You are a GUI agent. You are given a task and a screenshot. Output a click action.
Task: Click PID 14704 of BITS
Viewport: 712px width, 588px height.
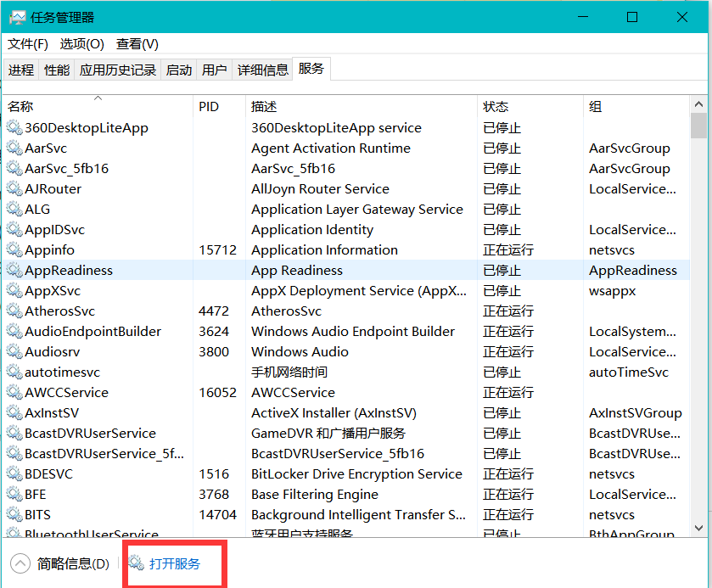click(x=217, y=514)
